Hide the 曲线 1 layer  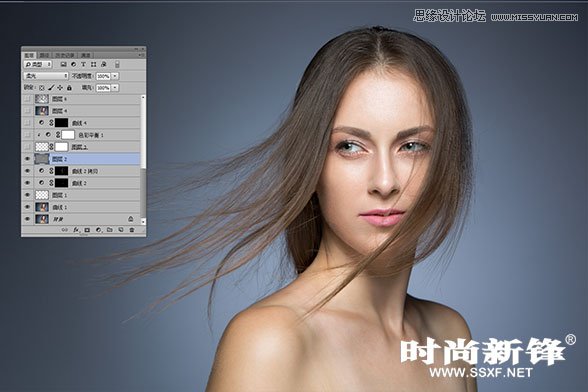27,207
